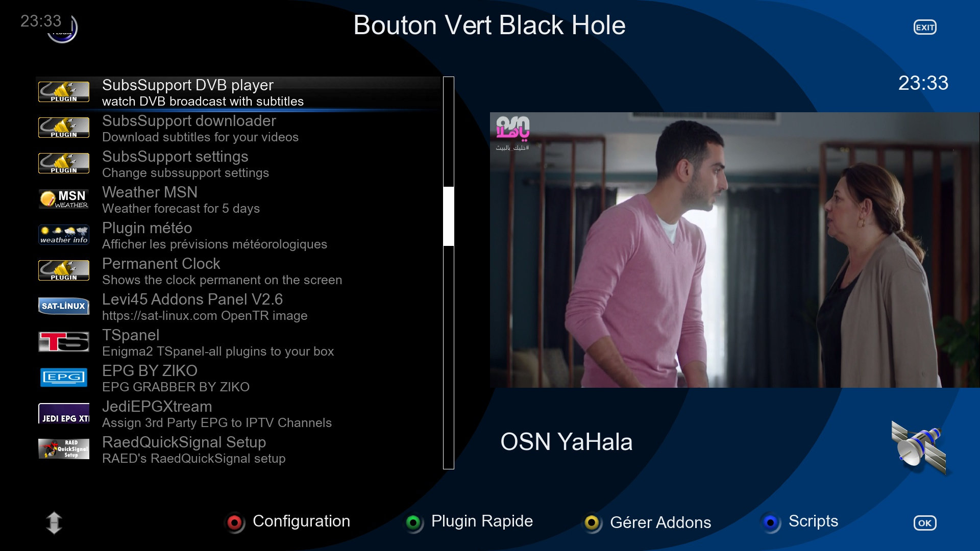Click 'Enigma2 TSpanel-all plugins to your box'
The width and height of the screenshot is (980, 551).
tap(218, 352)
